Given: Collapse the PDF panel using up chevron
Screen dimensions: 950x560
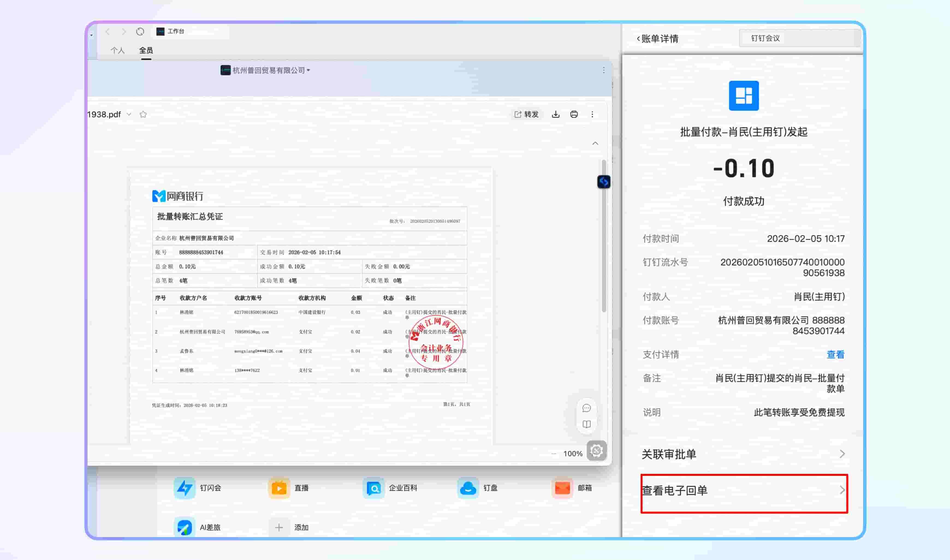Looking at the screenshot, I should click(x=595, y=143).
